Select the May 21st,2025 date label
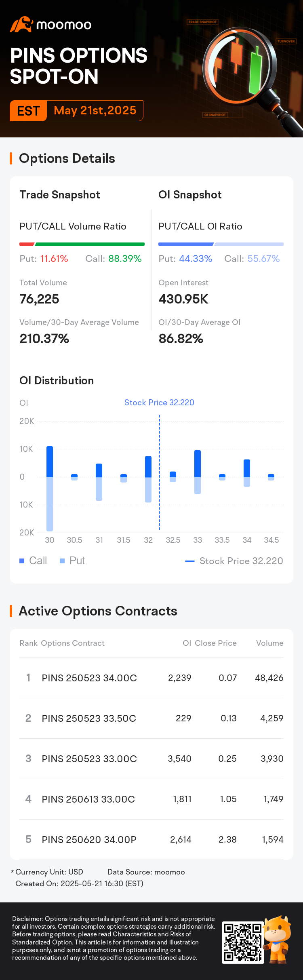 95,110
